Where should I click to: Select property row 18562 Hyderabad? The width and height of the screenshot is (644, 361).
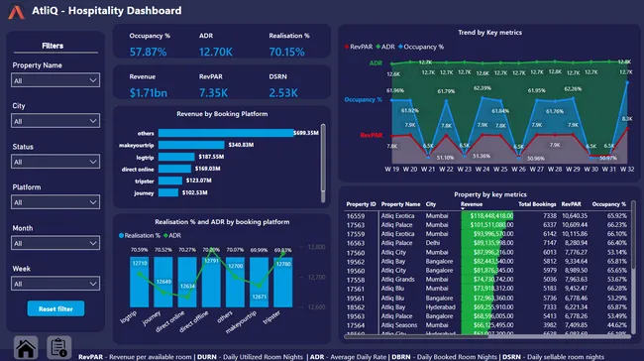[486, 307]
